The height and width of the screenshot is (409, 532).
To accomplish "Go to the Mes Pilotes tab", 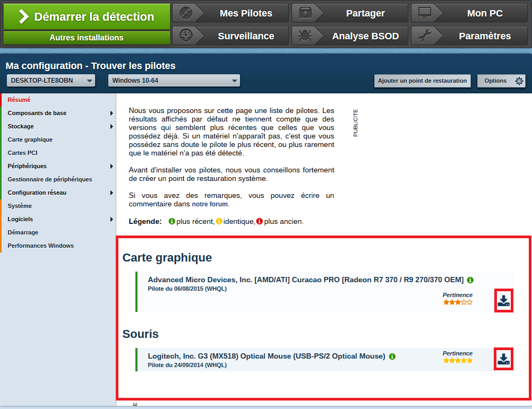I will click(x=230, y=13).
